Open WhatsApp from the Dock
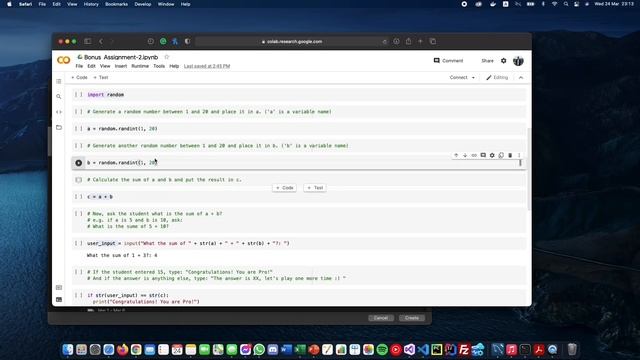 (259, 350)
